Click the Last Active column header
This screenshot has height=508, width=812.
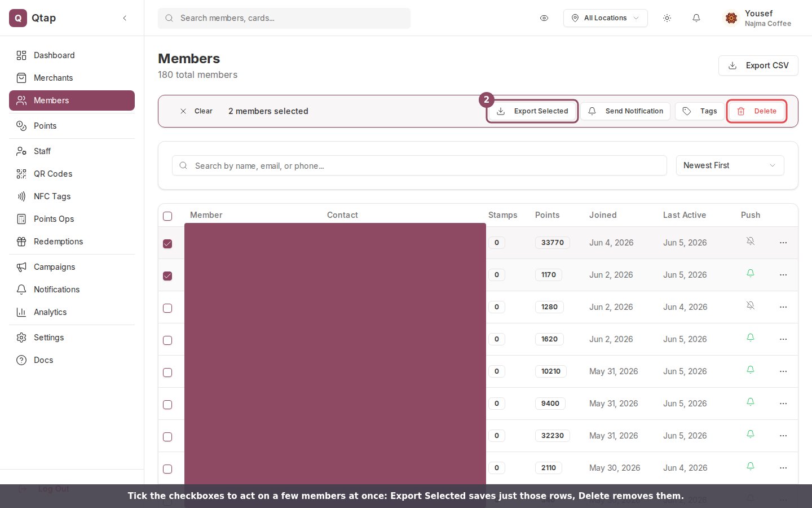[x=685, y=215]
